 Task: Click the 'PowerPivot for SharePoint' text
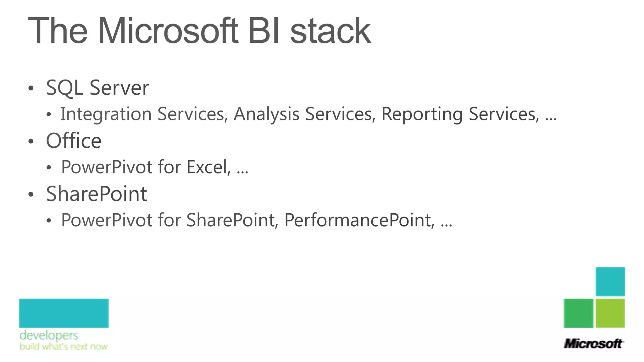pyautogui.click(x=168, y=220)
